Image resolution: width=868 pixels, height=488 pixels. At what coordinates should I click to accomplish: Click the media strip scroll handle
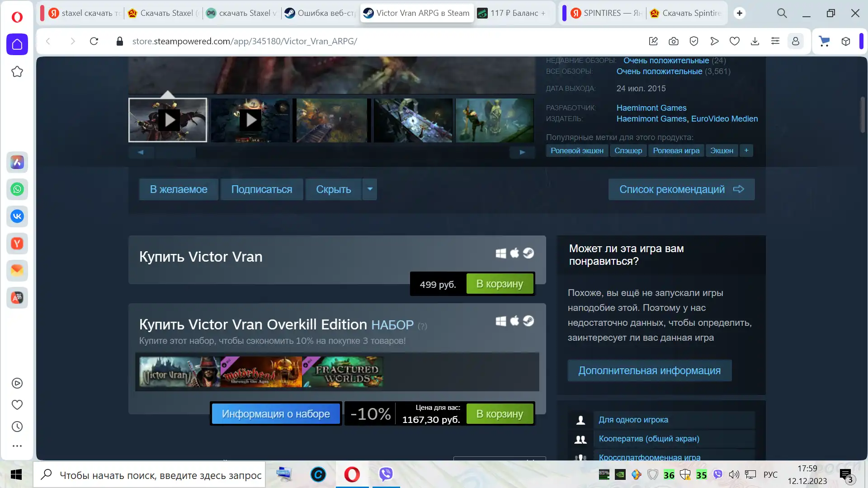point(175,152)
